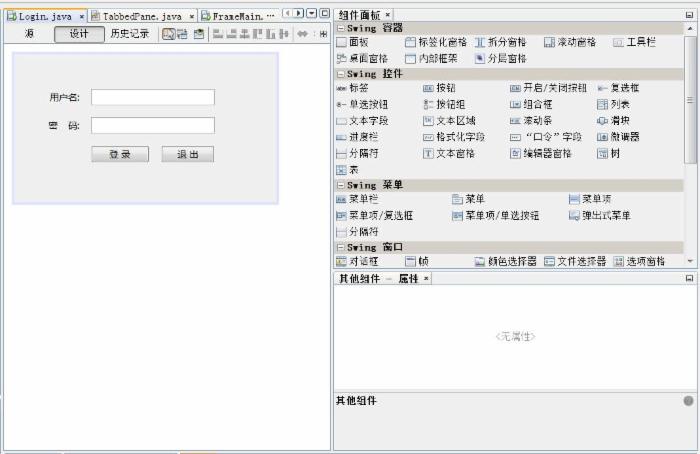The height and width of the screenshot is (454, 700).
Task: Click the preview design toolbar icon
Action: tap(199, 34)
